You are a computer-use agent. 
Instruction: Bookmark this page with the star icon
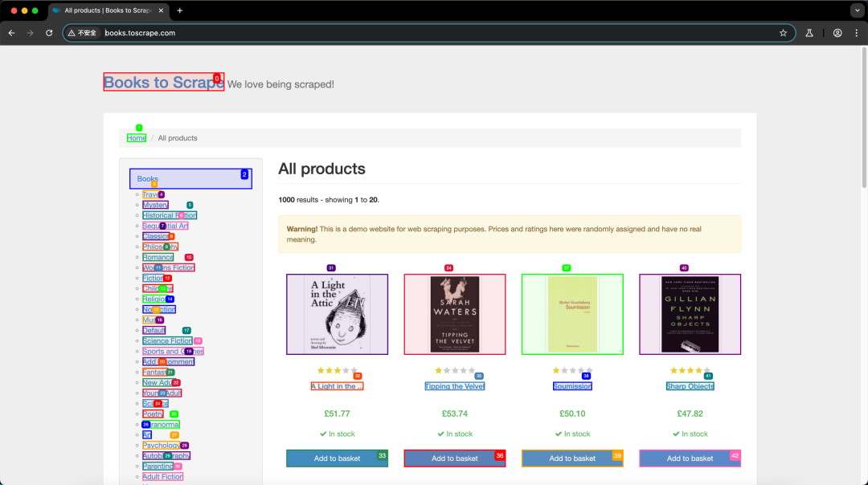pos(783,33)
